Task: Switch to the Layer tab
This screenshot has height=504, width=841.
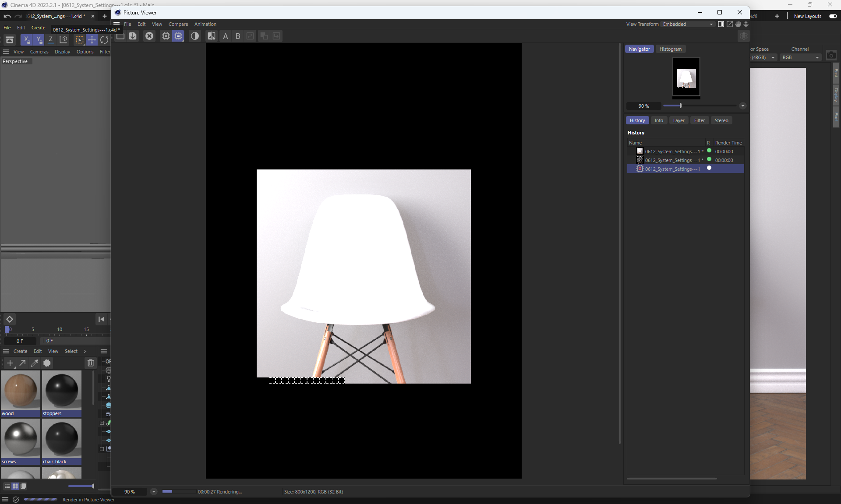Action: click(678, 120)
